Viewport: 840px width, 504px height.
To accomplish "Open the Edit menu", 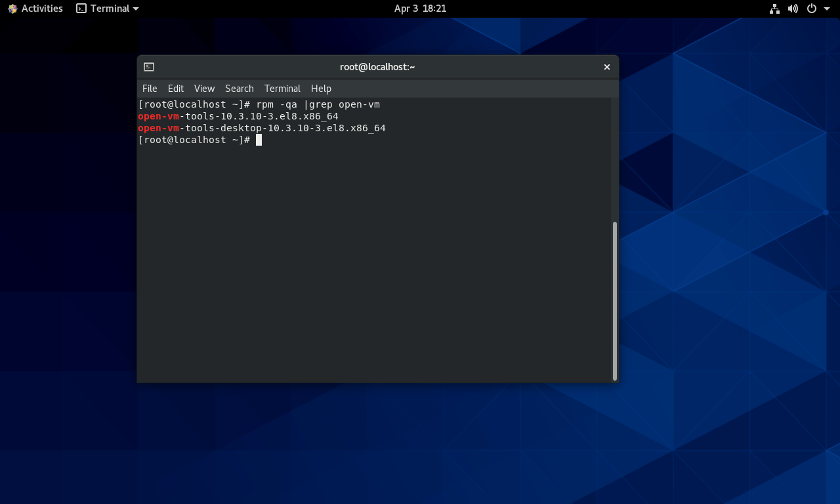I will coord(176,89).
